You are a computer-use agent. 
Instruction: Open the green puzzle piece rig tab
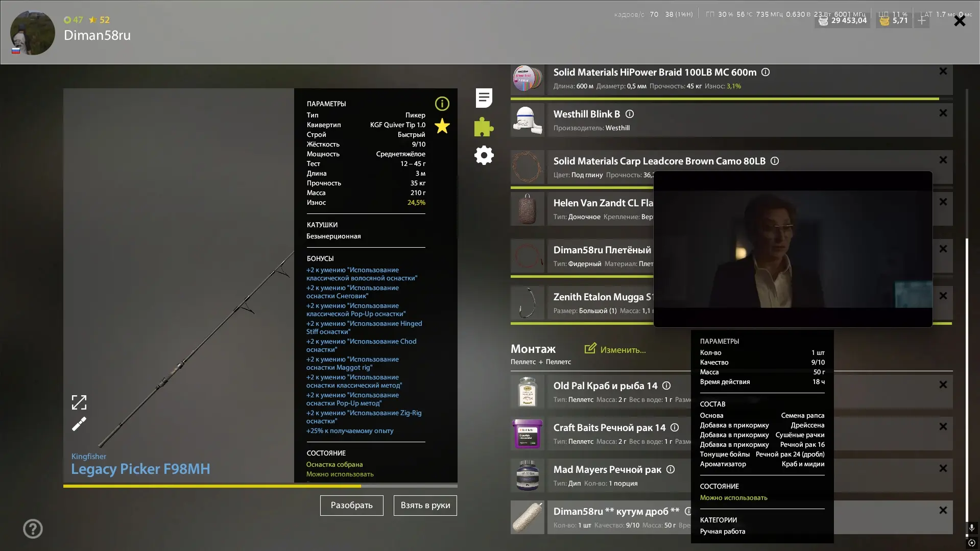coord(484,127)
